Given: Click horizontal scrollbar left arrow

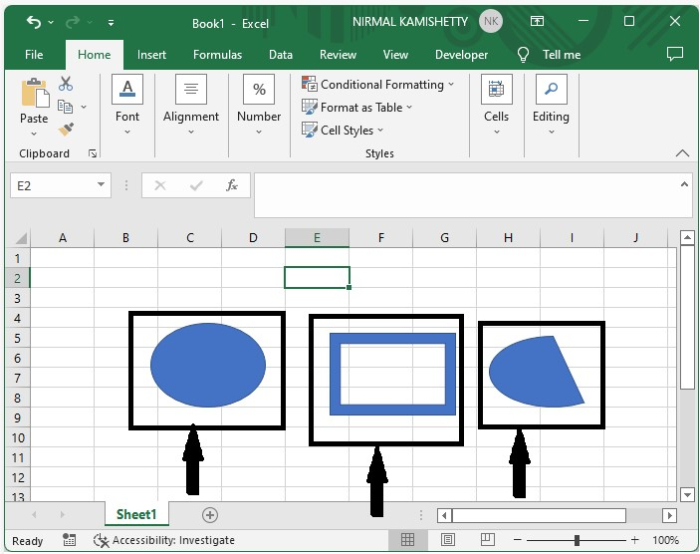Looking at the screenshot, I should pos(444,515).
